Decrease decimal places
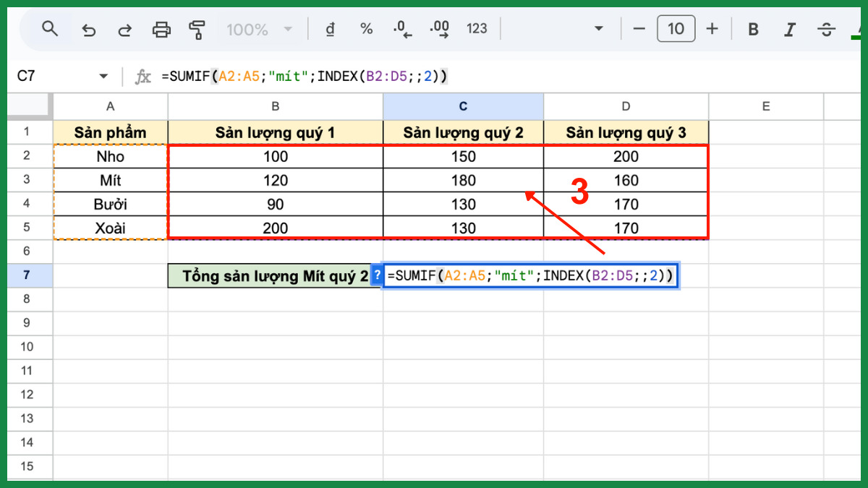 point(402,29)
